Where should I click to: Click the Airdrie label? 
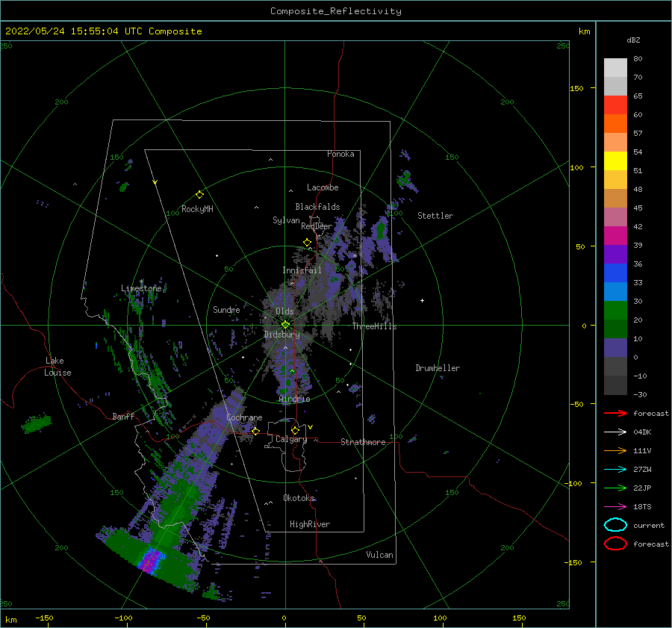click(294, 399)
